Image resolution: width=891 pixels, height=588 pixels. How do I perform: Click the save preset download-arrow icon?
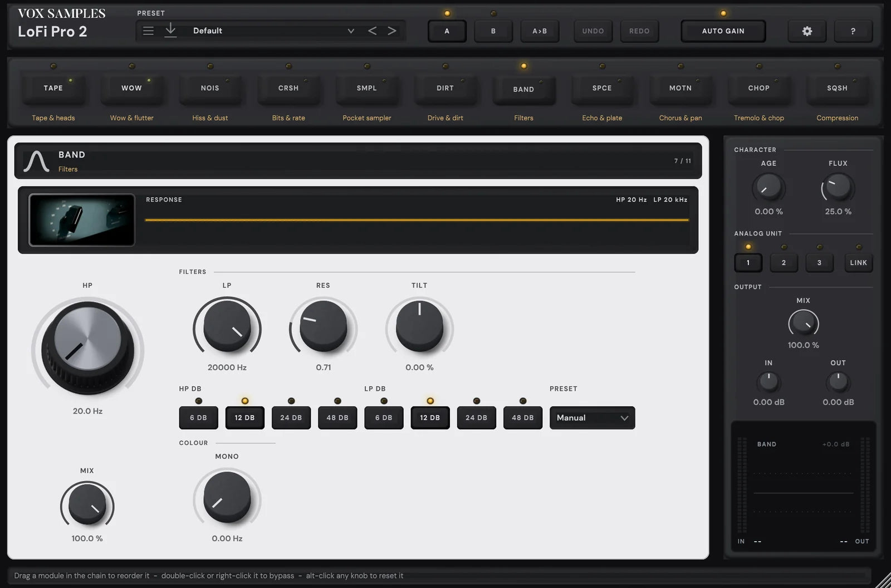click(x=170, y=31)
